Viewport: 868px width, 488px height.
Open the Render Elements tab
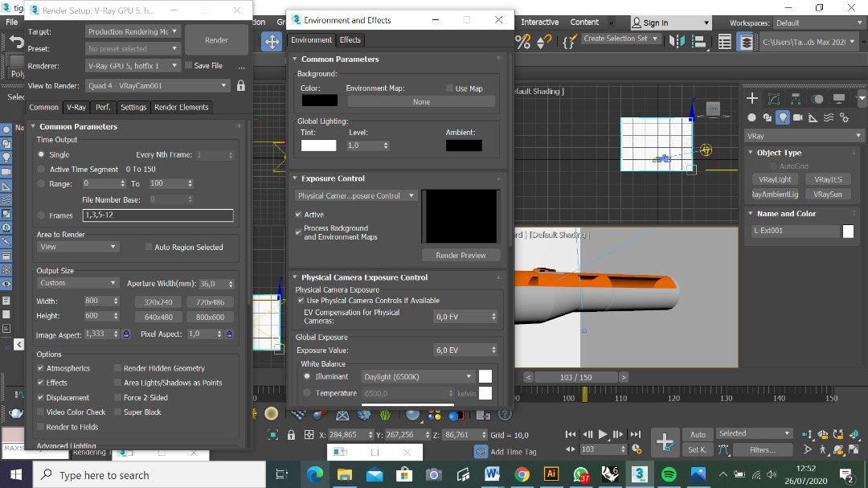pyautogui.click(x=181, y=107)
